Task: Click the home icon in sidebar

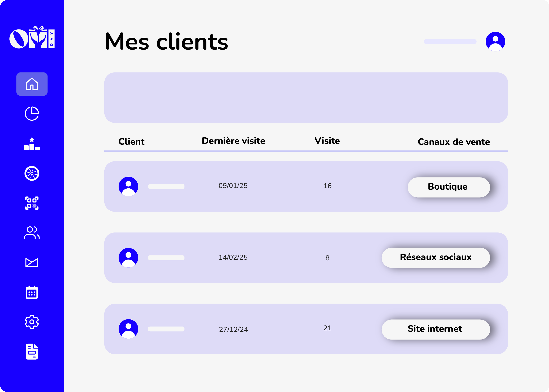Action: coord(32,84)
